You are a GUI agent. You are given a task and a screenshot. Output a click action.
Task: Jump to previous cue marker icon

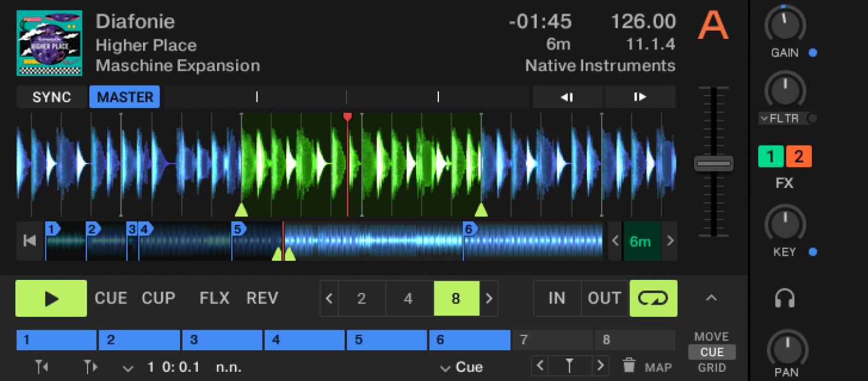(x=42, y=367)
